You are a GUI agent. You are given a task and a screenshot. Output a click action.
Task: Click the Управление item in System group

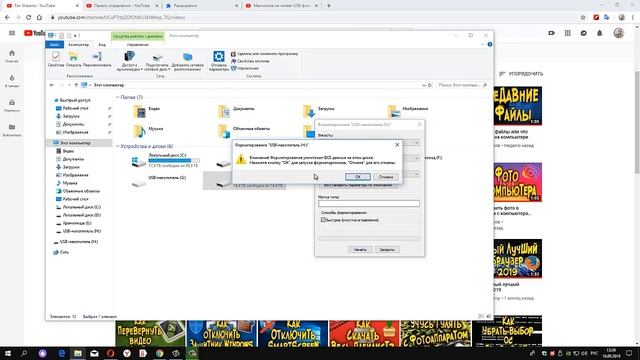[x=245, y=68]
